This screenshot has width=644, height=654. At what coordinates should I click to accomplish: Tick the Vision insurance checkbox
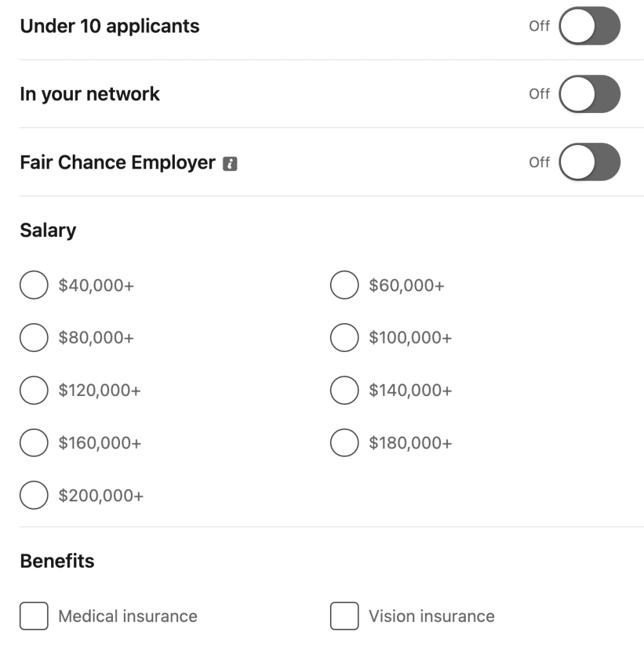(344, 616)
